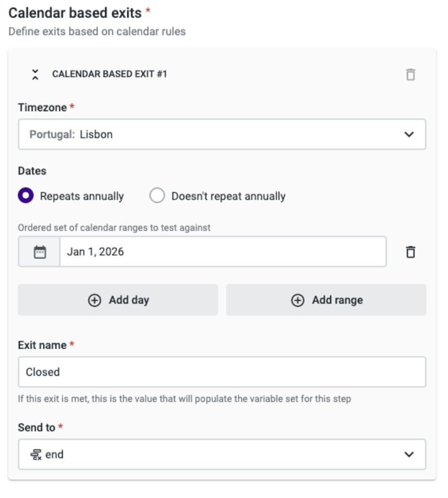Expand the Send to dropdown
This screenshot has height=498, width=448.
click(222, 454)
